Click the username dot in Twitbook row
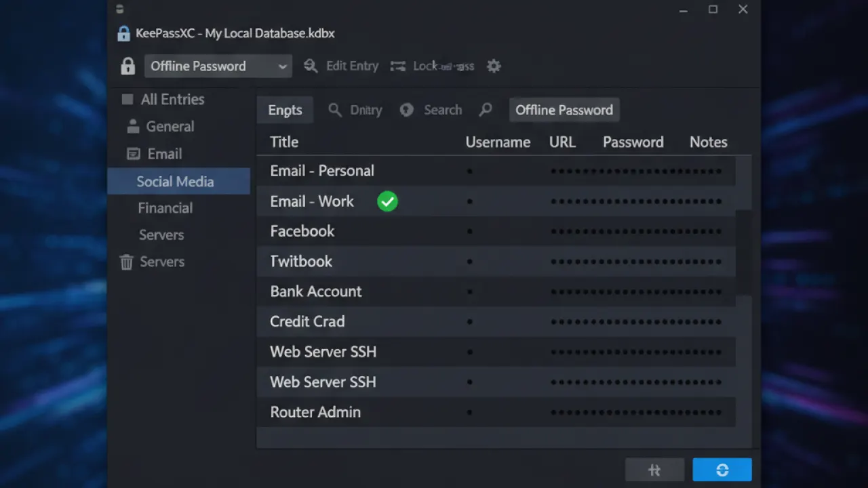The image size is (868, 488). [x=469, y=262]
